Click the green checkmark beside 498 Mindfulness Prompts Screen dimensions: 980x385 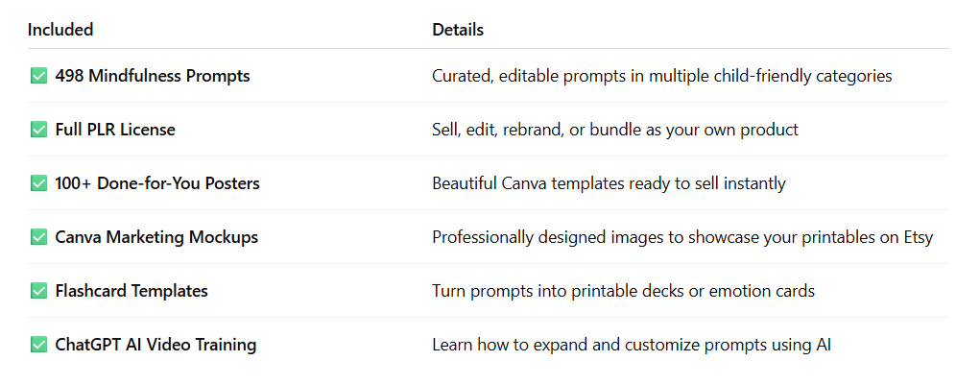[38, 76]
